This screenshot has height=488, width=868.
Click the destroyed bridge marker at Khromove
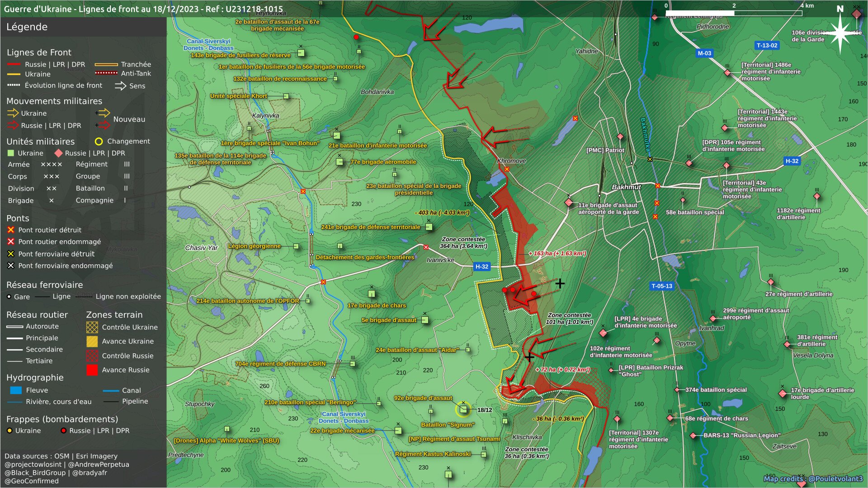(507, 169)
